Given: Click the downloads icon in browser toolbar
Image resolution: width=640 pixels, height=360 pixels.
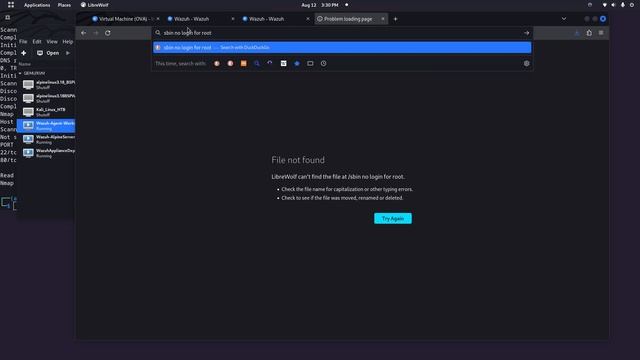Looking at the screenshot, I should pos(577,33).
